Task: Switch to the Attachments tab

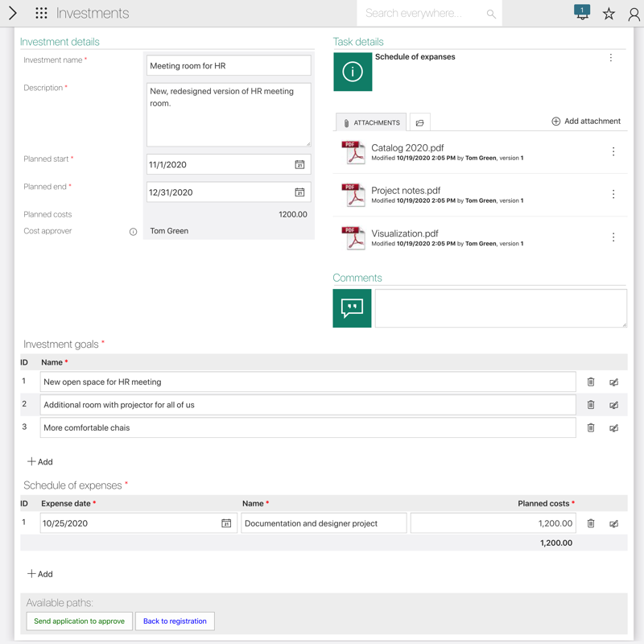Action: (x=371, y=122)
